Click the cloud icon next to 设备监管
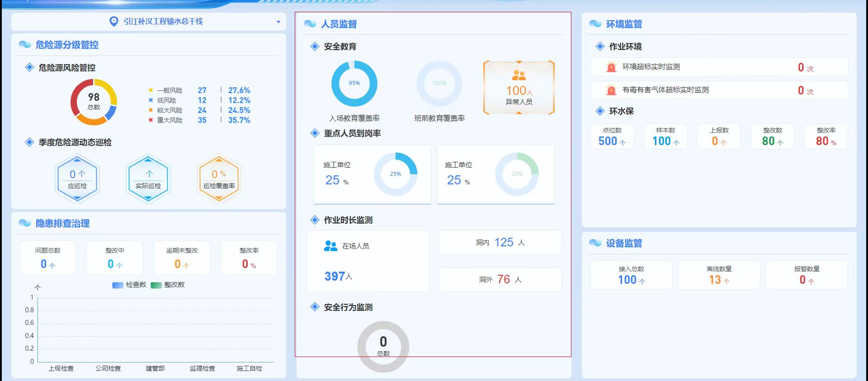868x381 pixels. pos(595,243)
